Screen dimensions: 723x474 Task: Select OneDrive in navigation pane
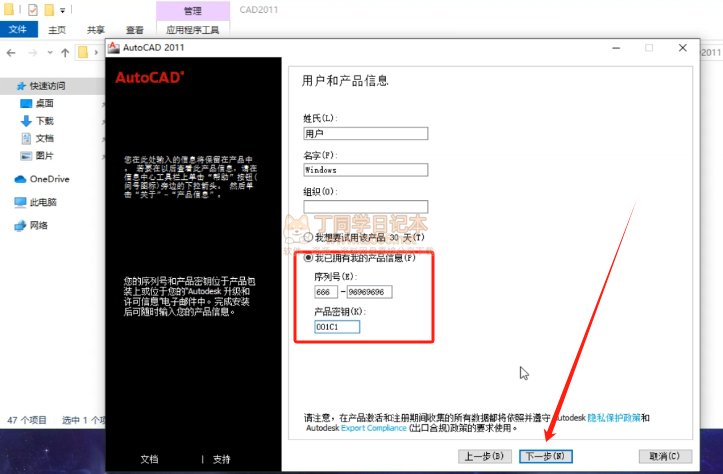[49, 179]
